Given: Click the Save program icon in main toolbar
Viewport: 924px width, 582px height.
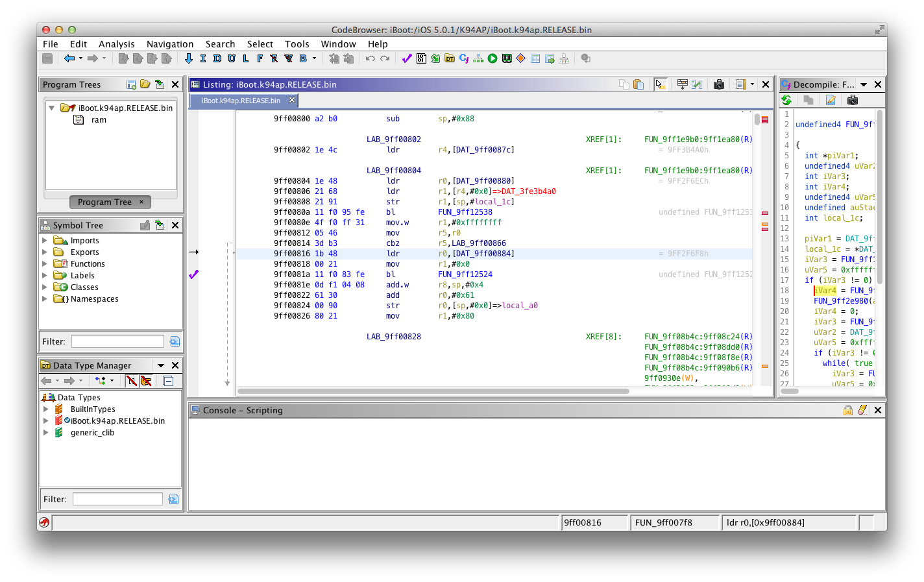Looking at the screenshot, I should 47,58.
